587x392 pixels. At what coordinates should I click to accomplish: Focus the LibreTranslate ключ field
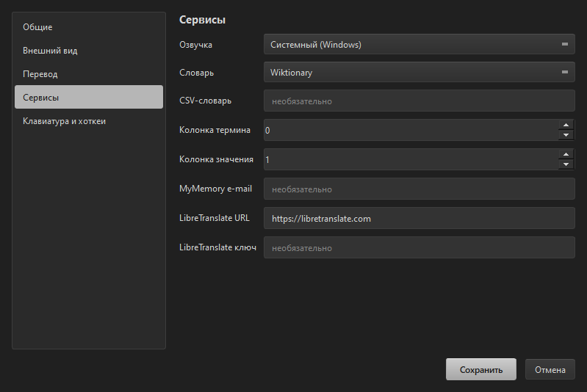pos(419,247)
